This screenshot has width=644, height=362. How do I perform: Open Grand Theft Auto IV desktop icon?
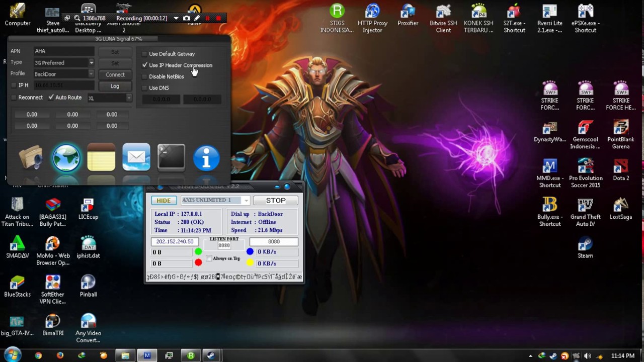585,212
